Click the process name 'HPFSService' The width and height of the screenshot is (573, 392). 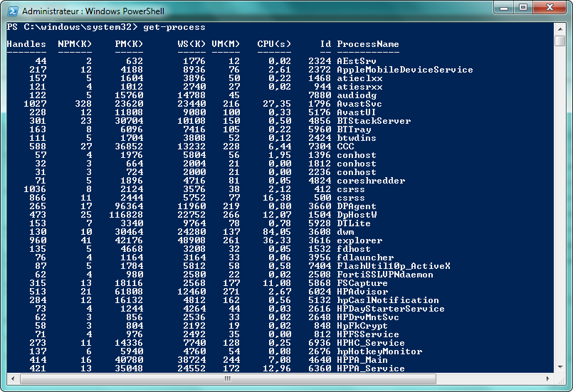tap(368, 334)
